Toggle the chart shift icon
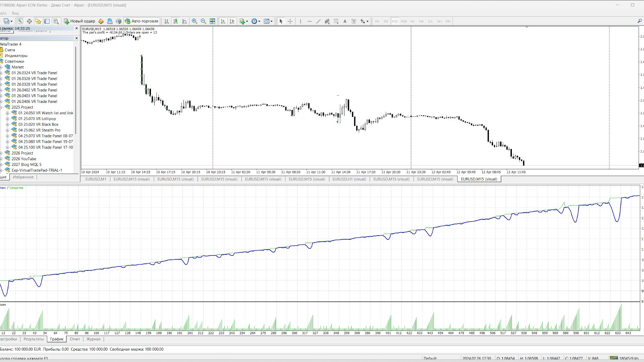The height and width of the screenshot is (362, 644). (x=232, y=21)
